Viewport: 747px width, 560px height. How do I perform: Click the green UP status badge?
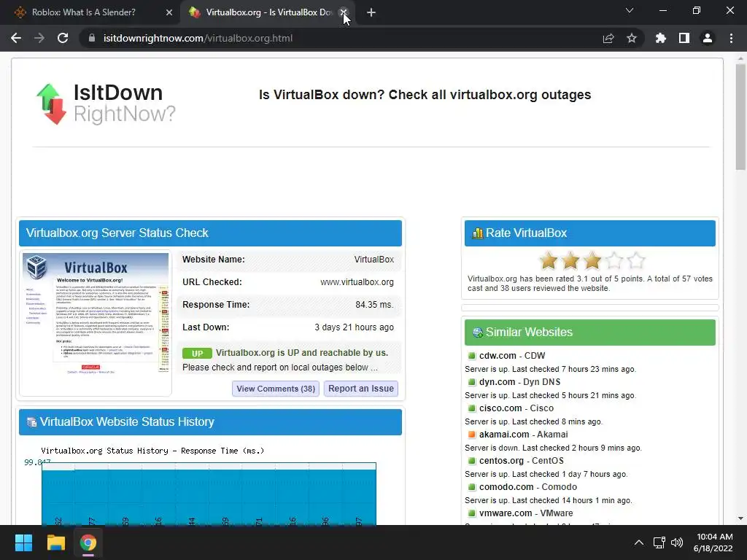[197, 354]
